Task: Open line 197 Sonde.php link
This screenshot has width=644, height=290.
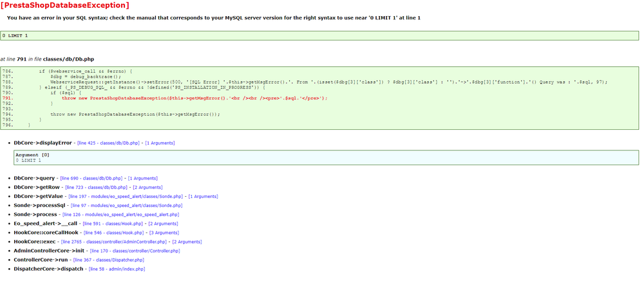Action: pos(126,197)
